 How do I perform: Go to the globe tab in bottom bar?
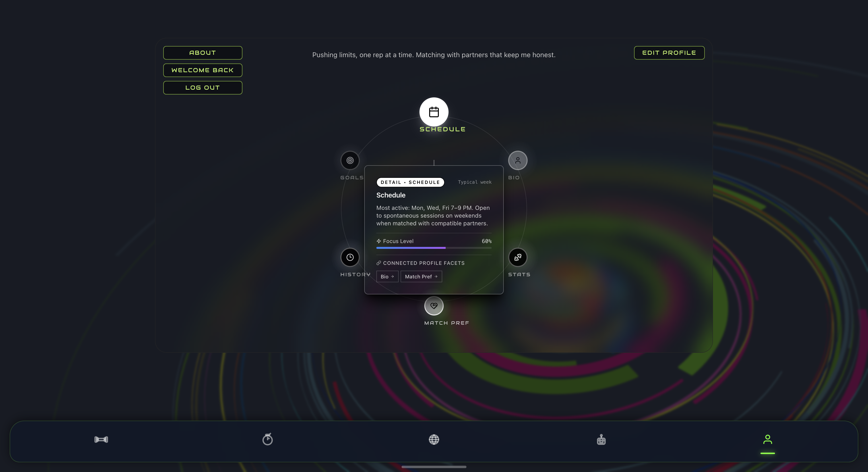click(434, 440)
